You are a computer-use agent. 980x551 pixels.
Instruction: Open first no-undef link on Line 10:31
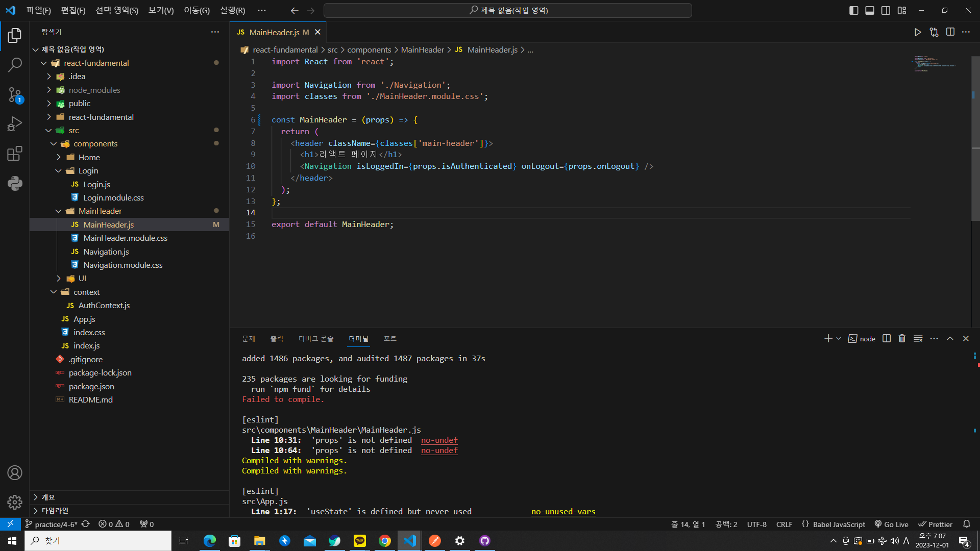[439, 440]
